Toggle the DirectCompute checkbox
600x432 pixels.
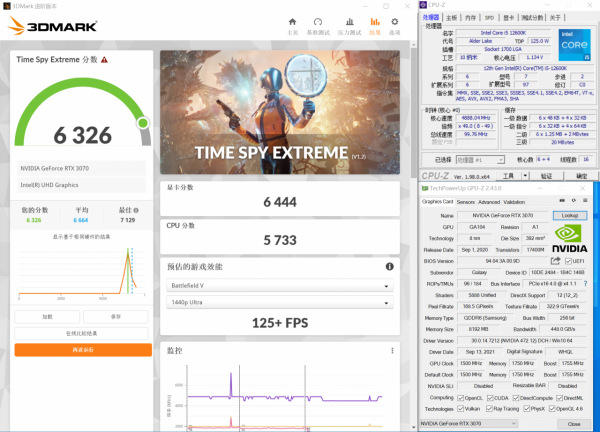[x=516, y=398]
